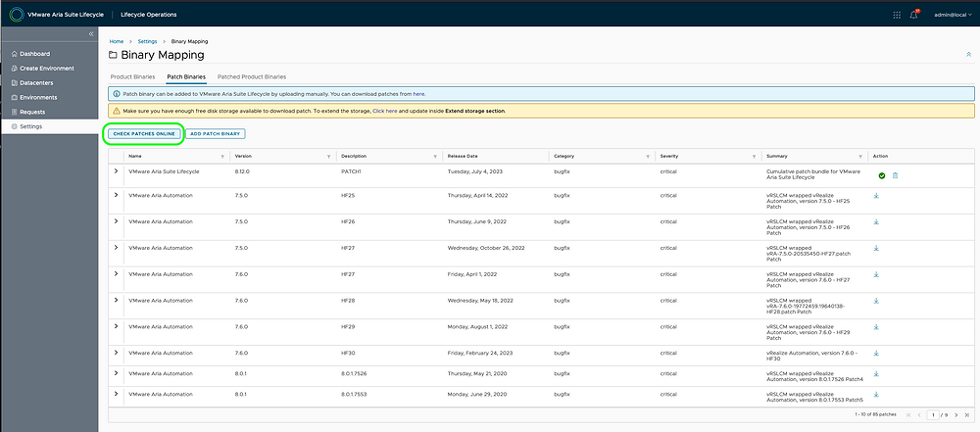Download the 7.6.0 HF28 patch

[876, 301]
